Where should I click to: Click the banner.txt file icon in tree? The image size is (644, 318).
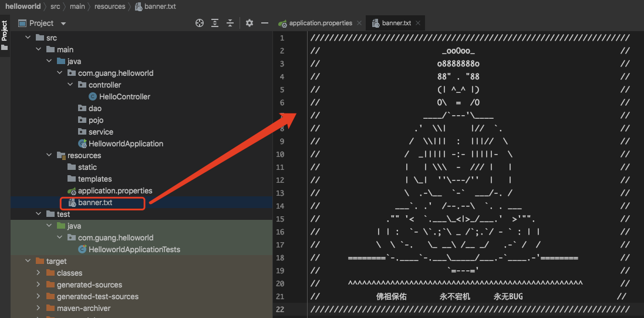pyautogui.click(x=72, y=203)
